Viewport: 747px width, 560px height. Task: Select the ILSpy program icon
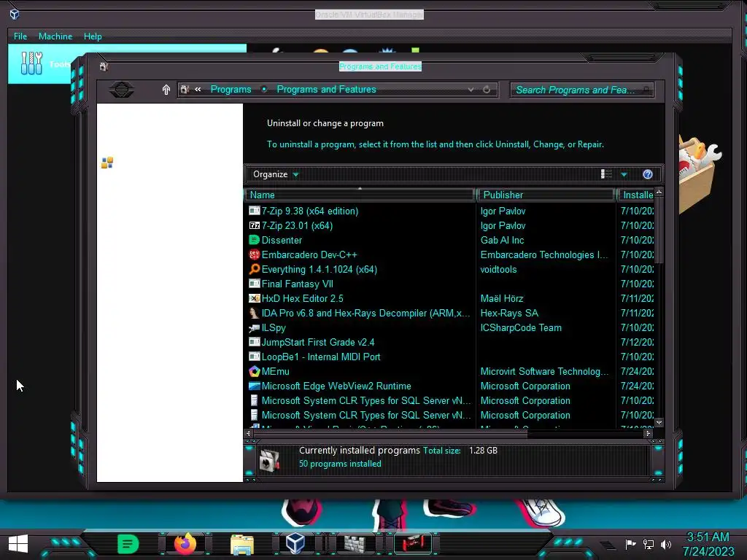pos(255,327)
